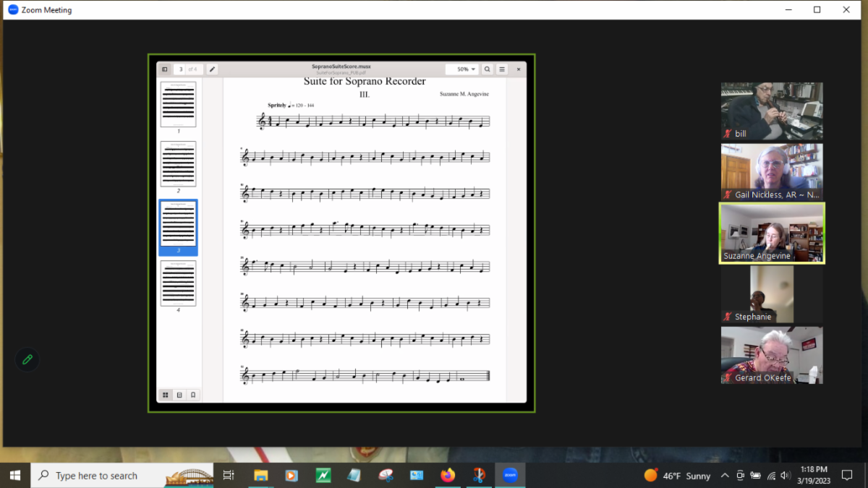868x488 pixels.
Task: Open the document search magnifier icon
Action: point(488,69)
